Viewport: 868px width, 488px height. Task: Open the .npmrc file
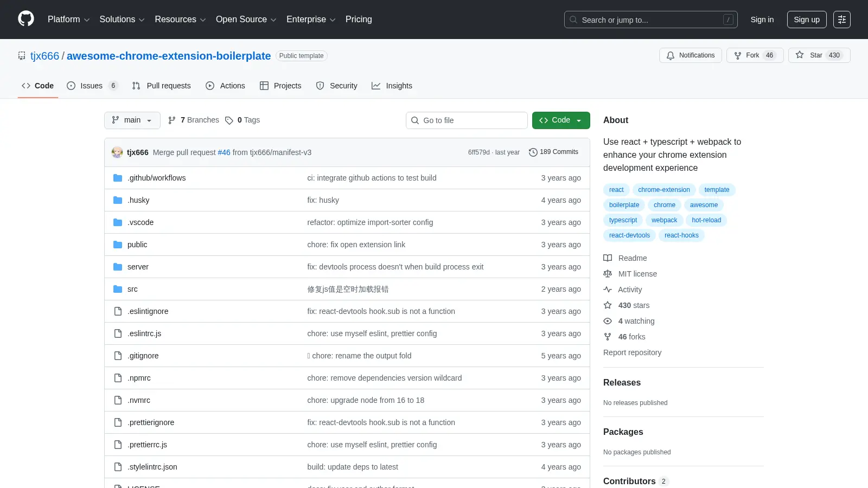[x=139, y=378]
